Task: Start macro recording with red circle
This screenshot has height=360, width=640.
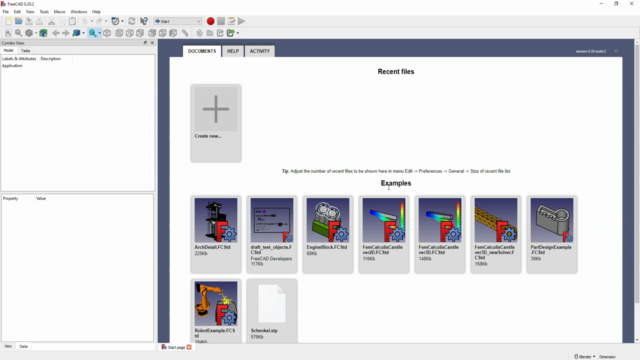Action: [x=211, y=21]
